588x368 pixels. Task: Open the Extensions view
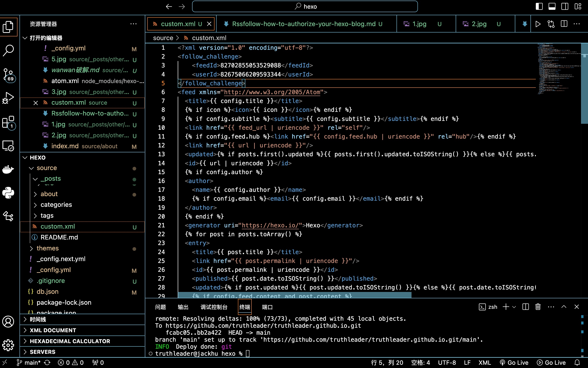8,122
